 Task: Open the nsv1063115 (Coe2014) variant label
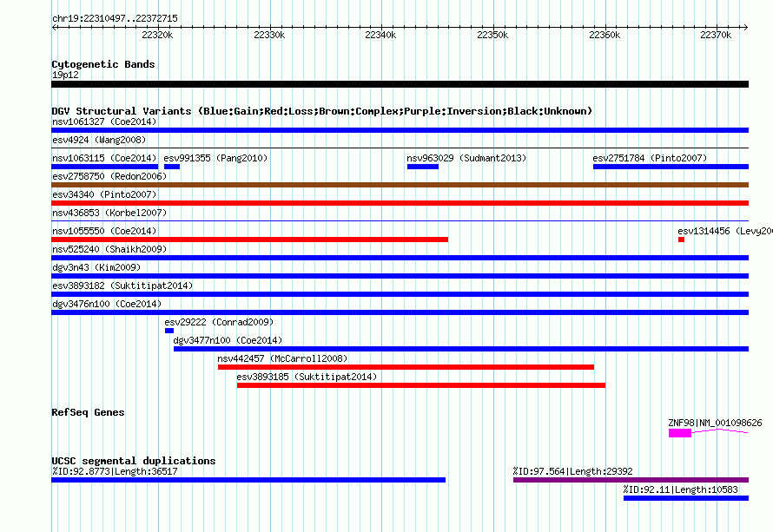click(x=104, y=158)
